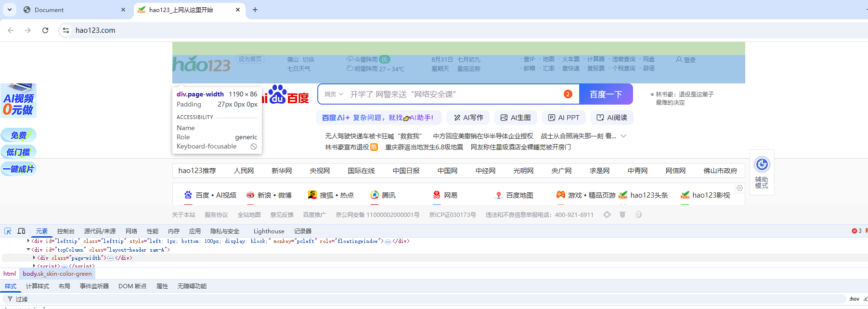Screen dimensions: 868x309
Task: Click the 百度AI+ 复杂问题 banner link
Action: [378, 118]
